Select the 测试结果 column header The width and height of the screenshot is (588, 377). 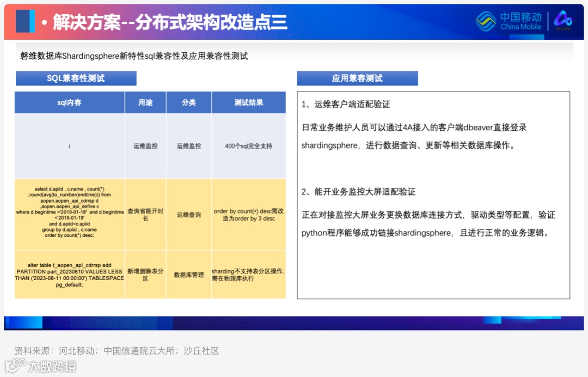tap(249, 102)
